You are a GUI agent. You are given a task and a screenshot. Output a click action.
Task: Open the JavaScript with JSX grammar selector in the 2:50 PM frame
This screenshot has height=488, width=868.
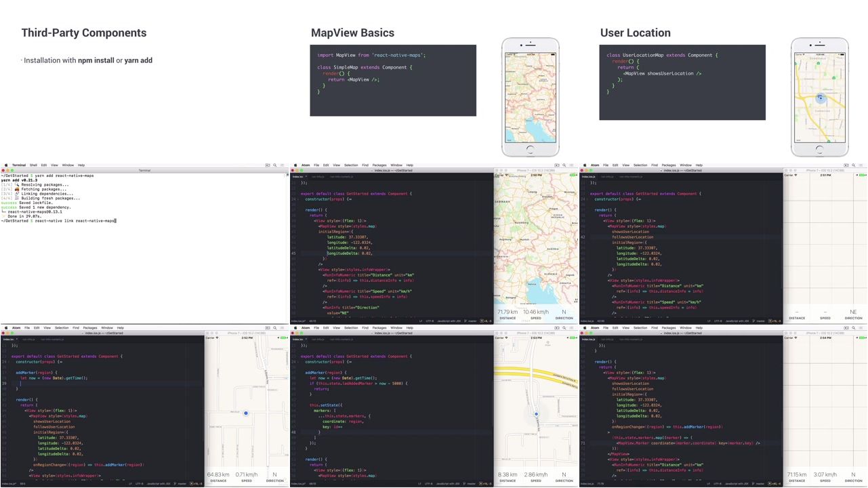(x=450, y=321)
